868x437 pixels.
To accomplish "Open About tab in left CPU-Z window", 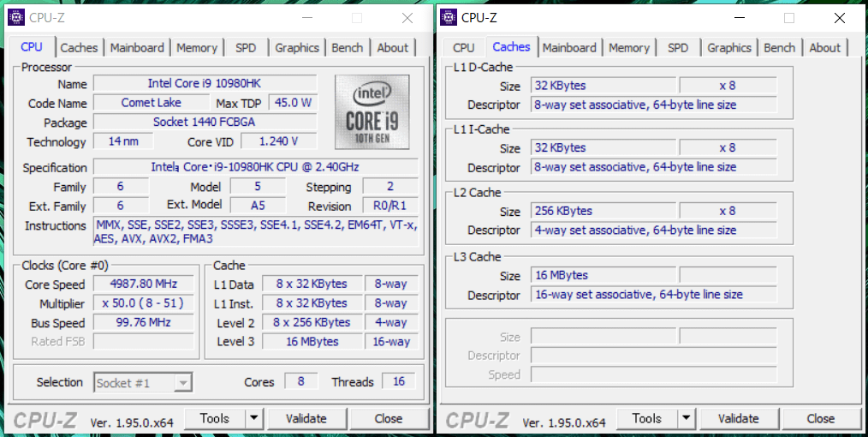I will click(x=393, y=48).
